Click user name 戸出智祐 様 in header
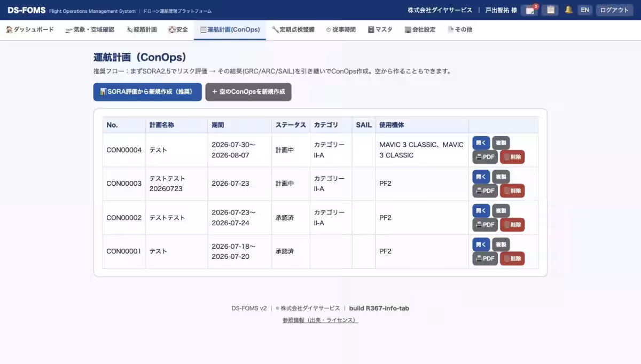Screen dimensions: 641x364 pos(501,10)
